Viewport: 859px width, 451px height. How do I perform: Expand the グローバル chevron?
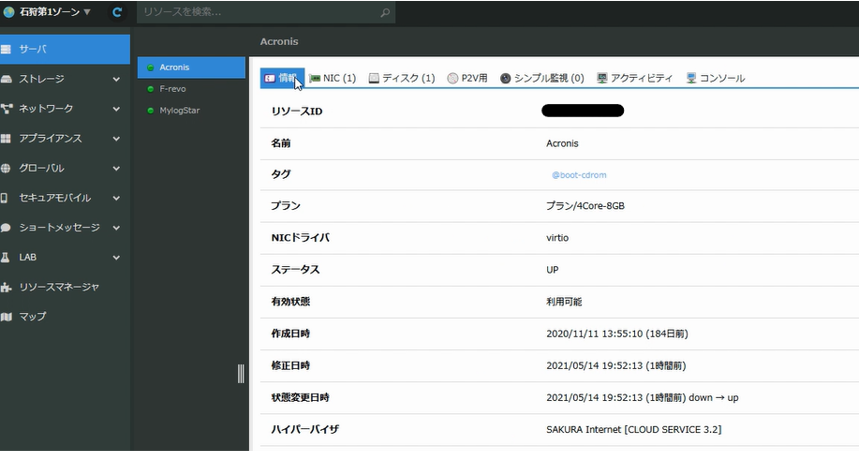coord(116,168)
